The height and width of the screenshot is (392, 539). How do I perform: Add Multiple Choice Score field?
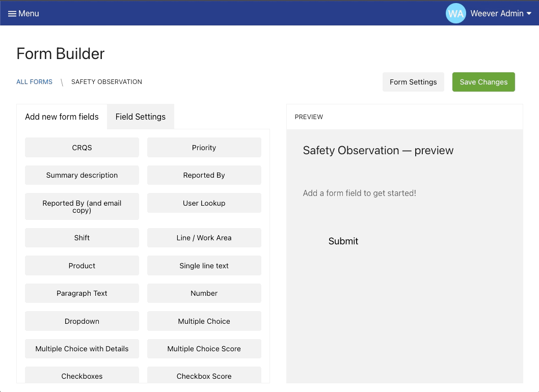pos(204,349)
